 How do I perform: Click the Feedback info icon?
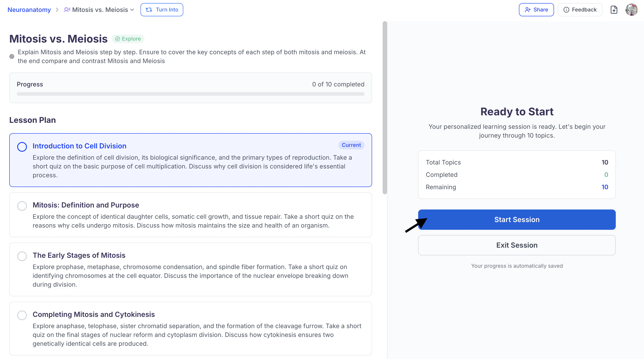click(x=566, y=10)
